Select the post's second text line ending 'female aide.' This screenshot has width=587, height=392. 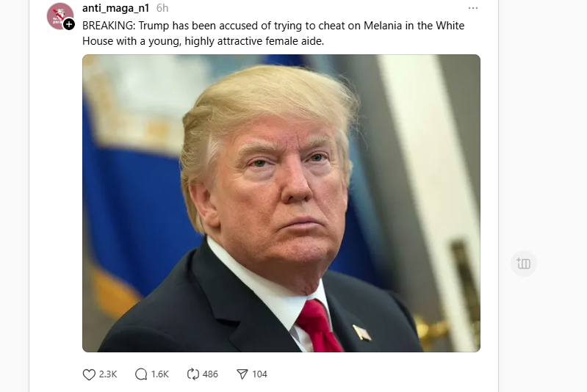click(x=204, y=41)
